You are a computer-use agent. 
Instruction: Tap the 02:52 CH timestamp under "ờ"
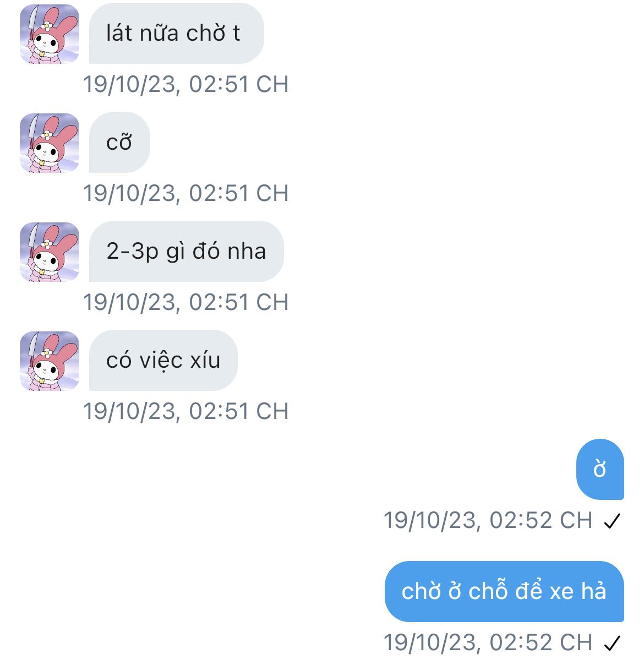pos(488,520)
